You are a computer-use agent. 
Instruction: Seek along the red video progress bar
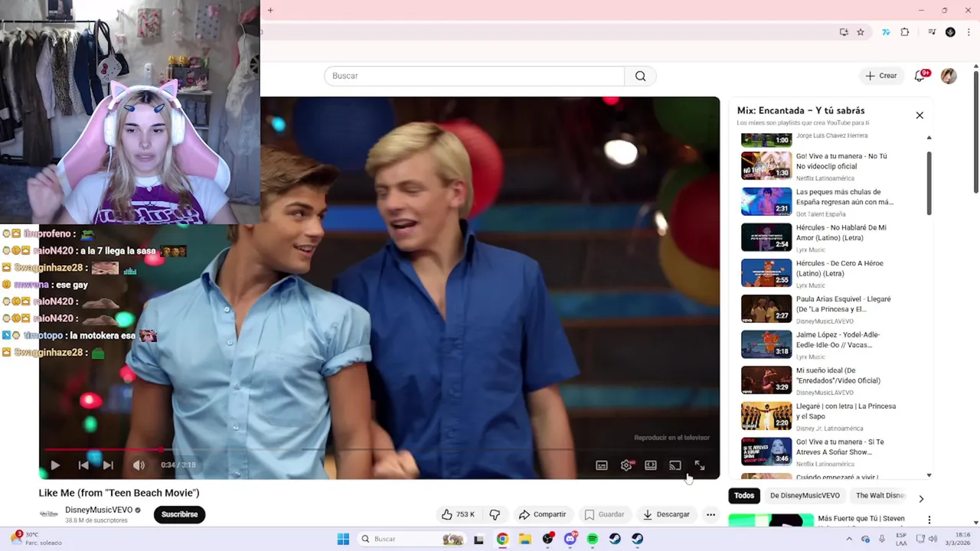coord(379,450)
